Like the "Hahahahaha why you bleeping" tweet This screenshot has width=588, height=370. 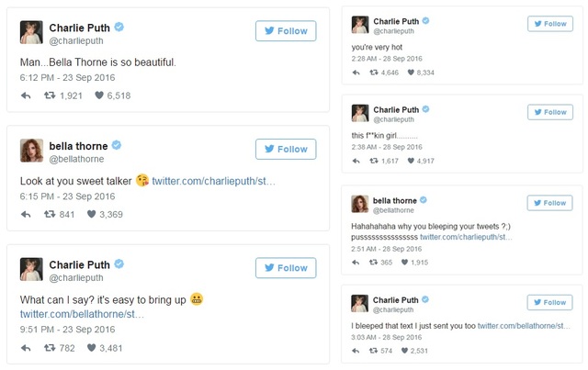tap(407, 263)
